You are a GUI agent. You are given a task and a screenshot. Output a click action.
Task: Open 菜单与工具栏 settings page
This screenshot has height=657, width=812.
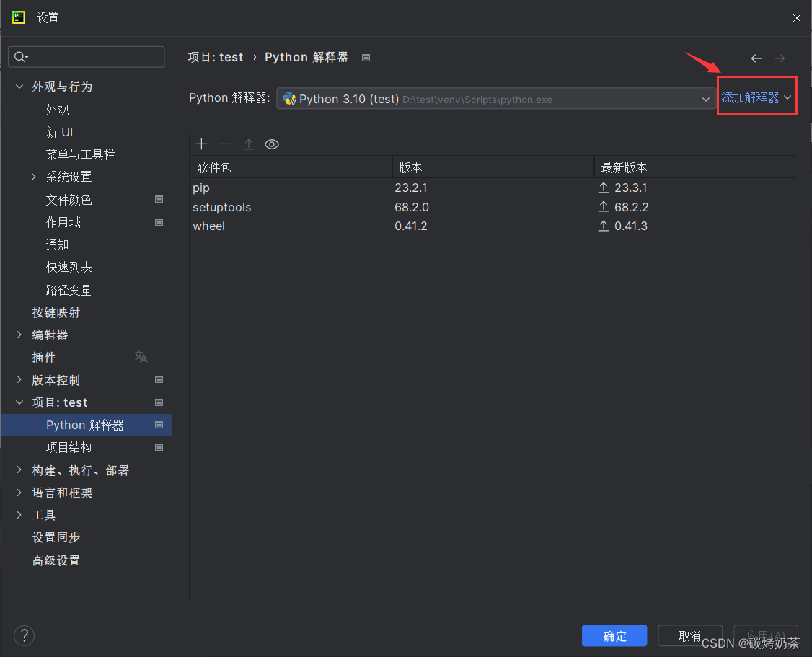[80, 154]
